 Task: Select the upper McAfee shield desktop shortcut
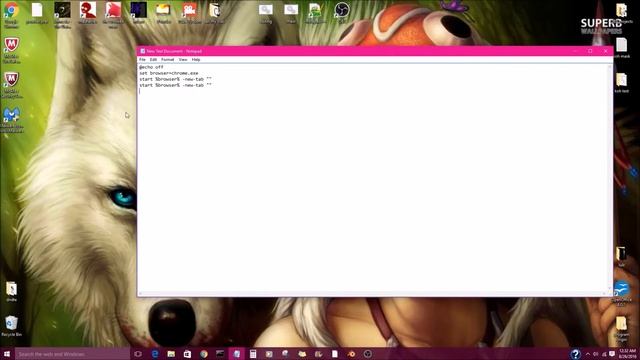coord(11,49)
